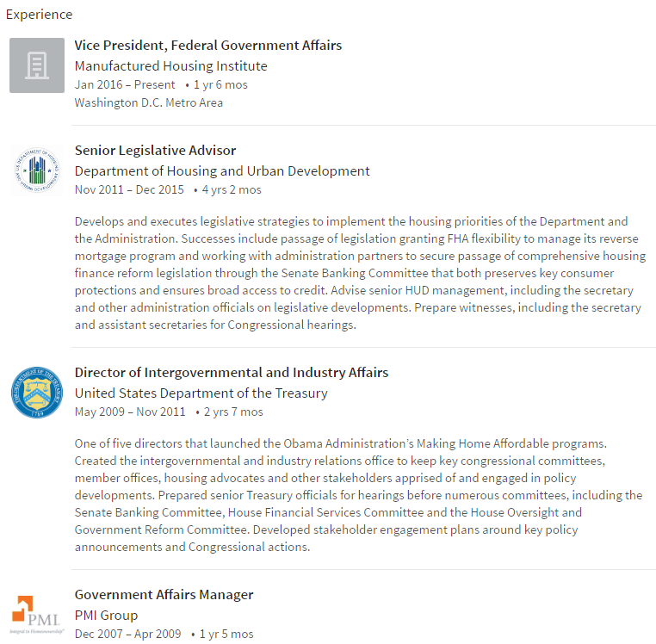The height and width of the screenshot is (644, 656).
Task: Click the Dec 2007 – Apr 2009 dates
Action: tap(127, 634)
